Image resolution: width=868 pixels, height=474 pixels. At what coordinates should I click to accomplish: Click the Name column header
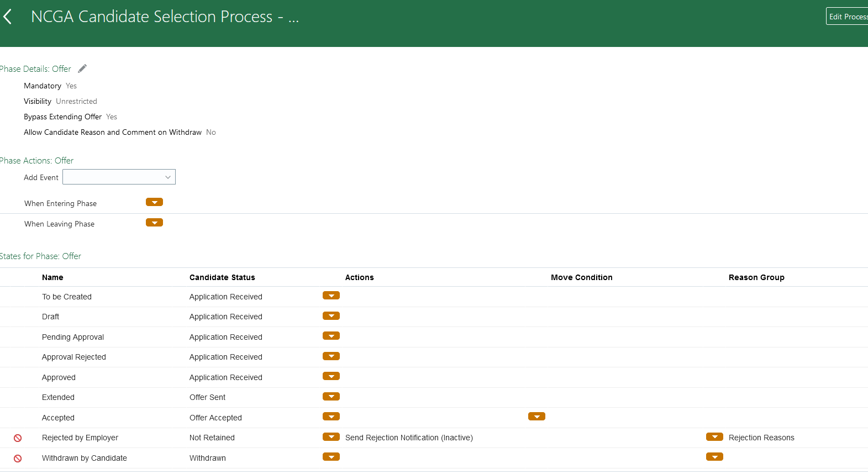(52, 277)
